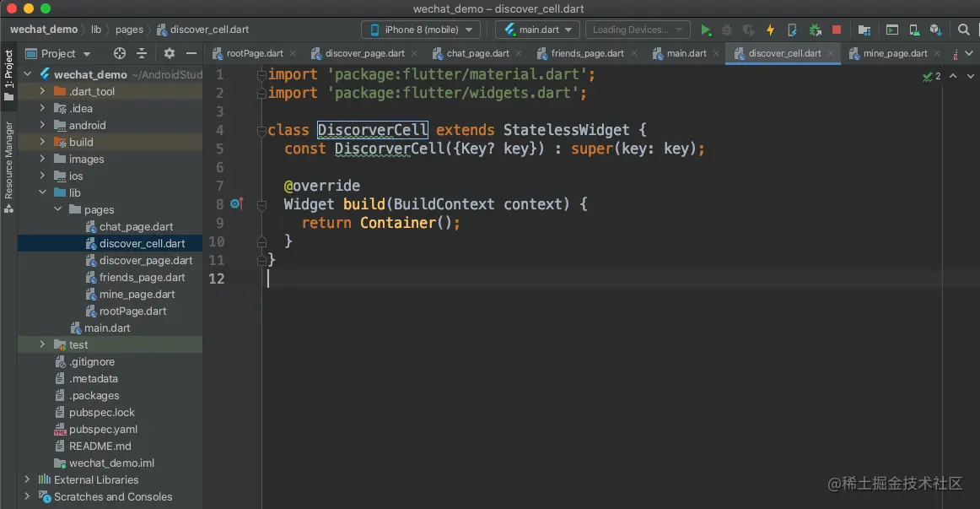Open the Loading Devices dropdown
The height and width of the screenshot is (509, 980).
click(x=638, y=30)
